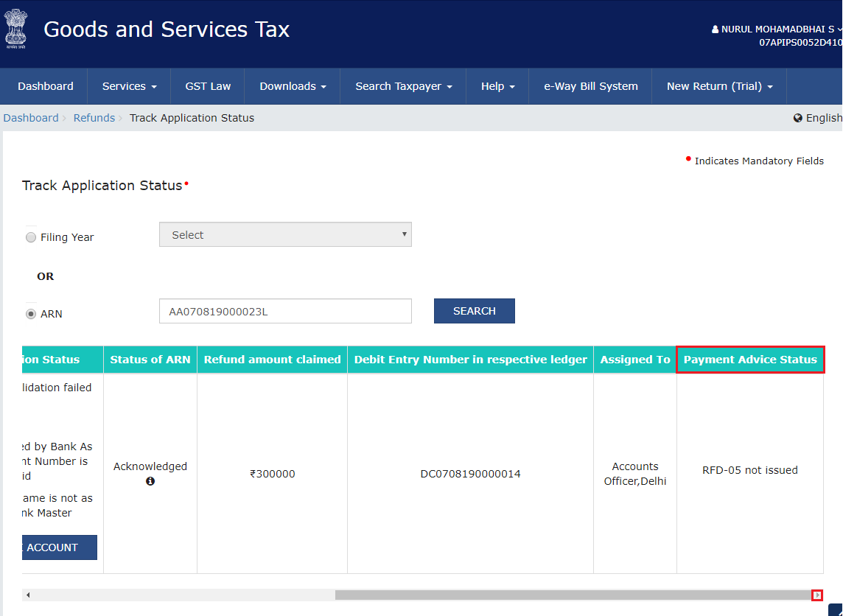Open the GST Law menu item
This screenshot has height=616, width=843.
coord(208,86)
